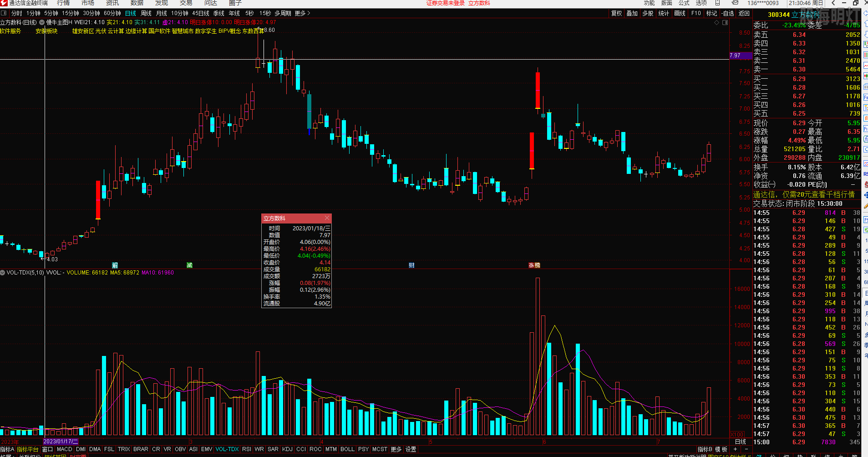This screenshot has width=868, height=457.
Task: Click the plus zoom button at bottom right
Action: [x=735, y=449]
